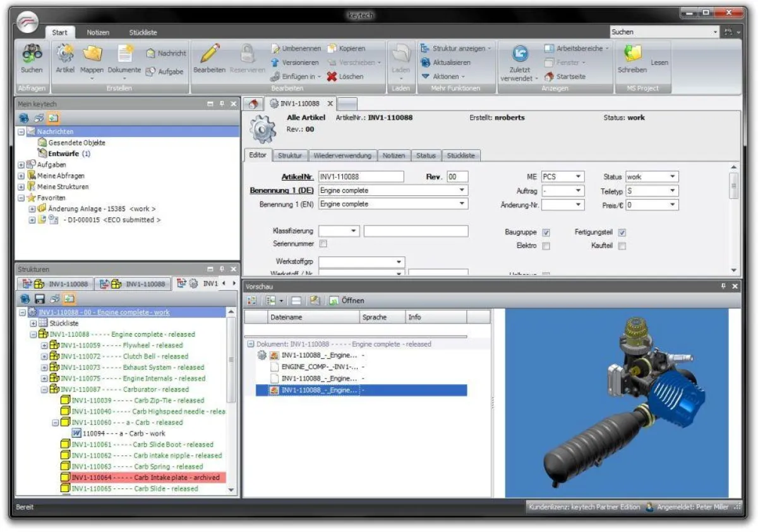
Task: Uncheck the Baugruppe checkbox
Action: click(x=546, y=233)
